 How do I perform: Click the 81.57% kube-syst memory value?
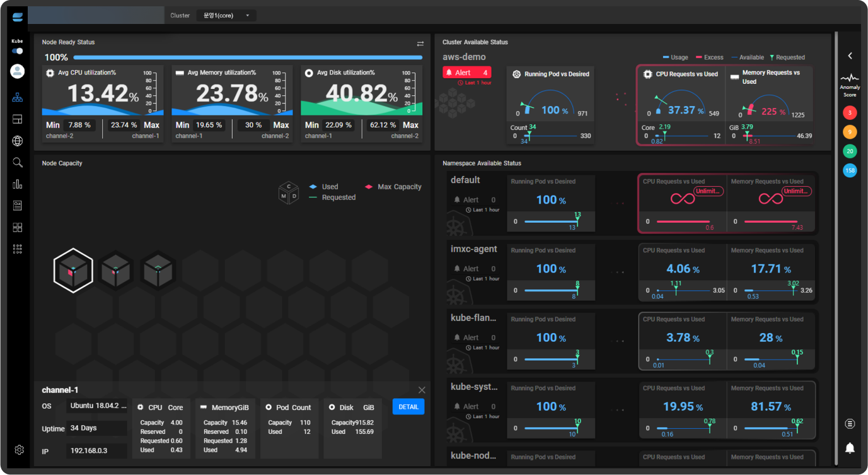point(771,407)
